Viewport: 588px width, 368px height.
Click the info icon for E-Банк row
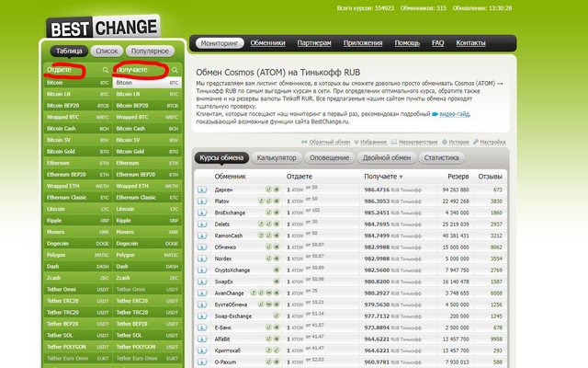click(202, 328)
